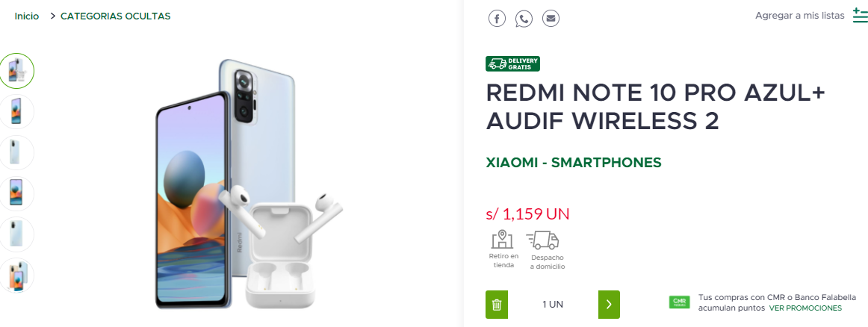The image size is (868, 327).
Task: Select first thumbnail with phone and earbuds
Action: (16, 71)
